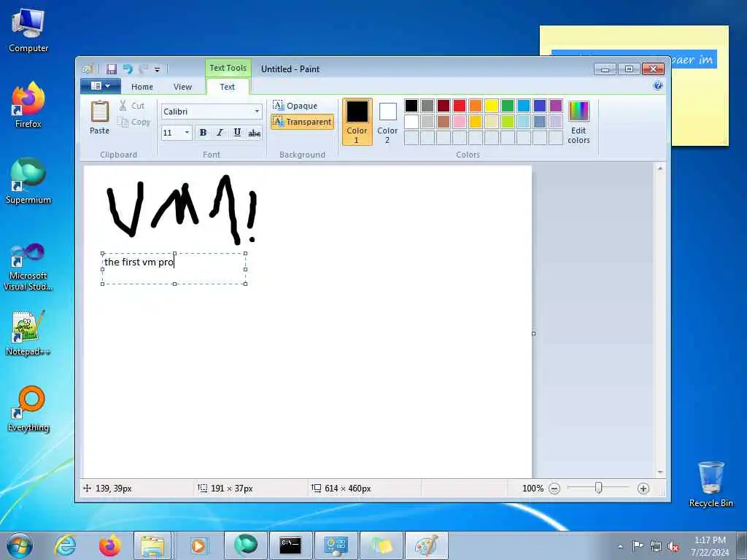
Task: Click the Copy button in Clipboard group
Action: (134, 122)
